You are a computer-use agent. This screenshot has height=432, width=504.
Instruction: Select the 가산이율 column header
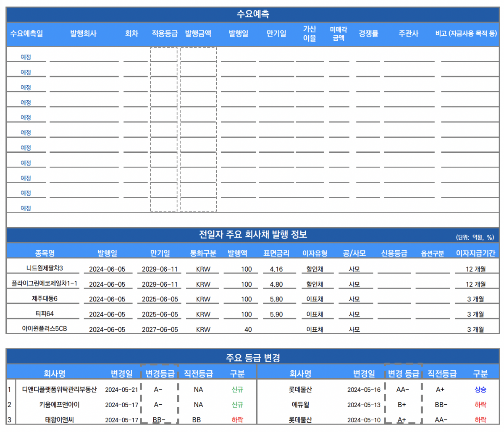(310, 34)
